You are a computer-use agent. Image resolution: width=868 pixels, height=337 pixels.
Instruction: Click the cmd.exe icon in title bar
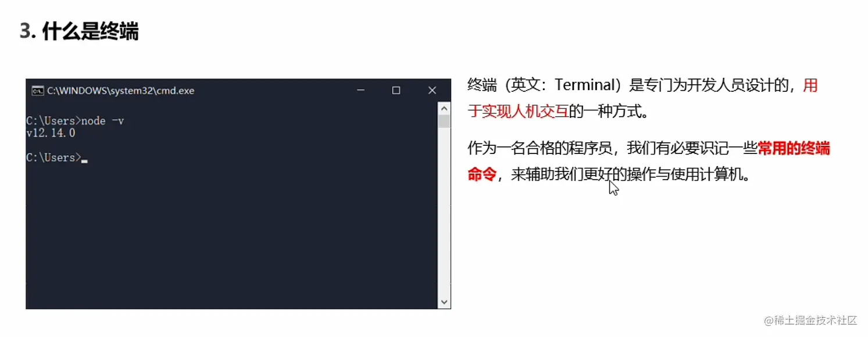(37, 91)
